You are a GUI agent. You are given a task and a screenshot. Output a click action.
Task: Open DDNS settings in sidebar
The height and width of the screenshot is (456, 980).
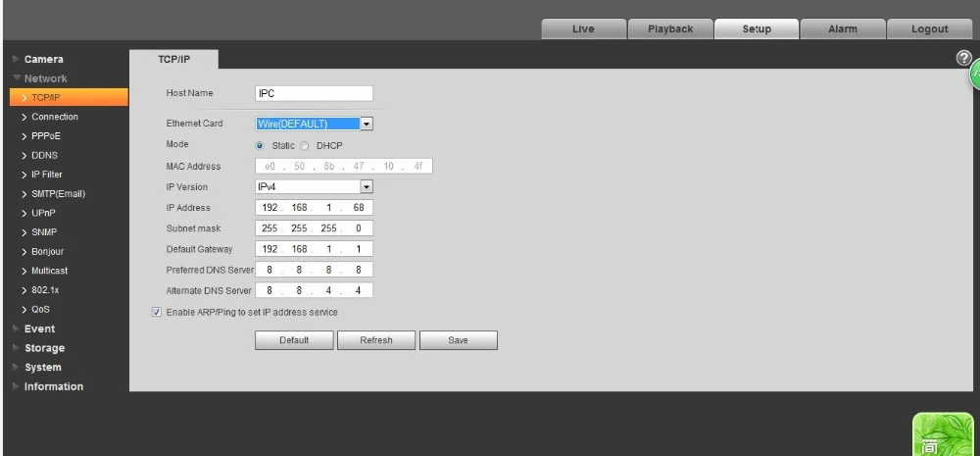pyautogui.click(x=44, y=155)
